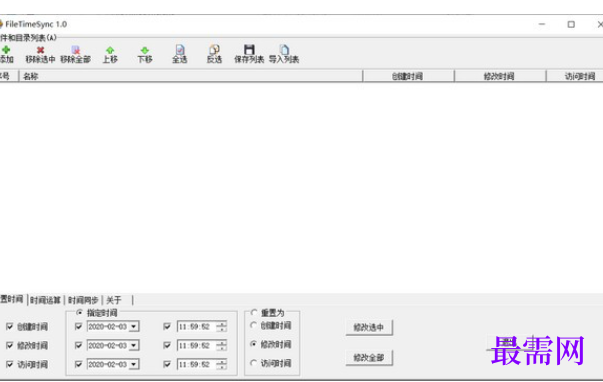Uncheck the date checkbox in 访问时间 row
Image resolution: width=603 pixels, height=382 pixels.
pos(78,364)
